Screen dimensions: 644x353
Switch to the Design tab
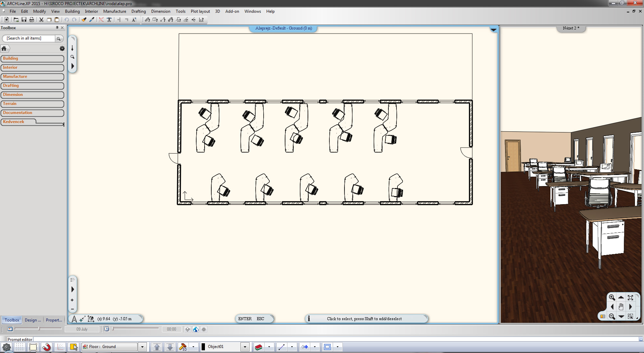pyautogui.click(x=33, y=320)
